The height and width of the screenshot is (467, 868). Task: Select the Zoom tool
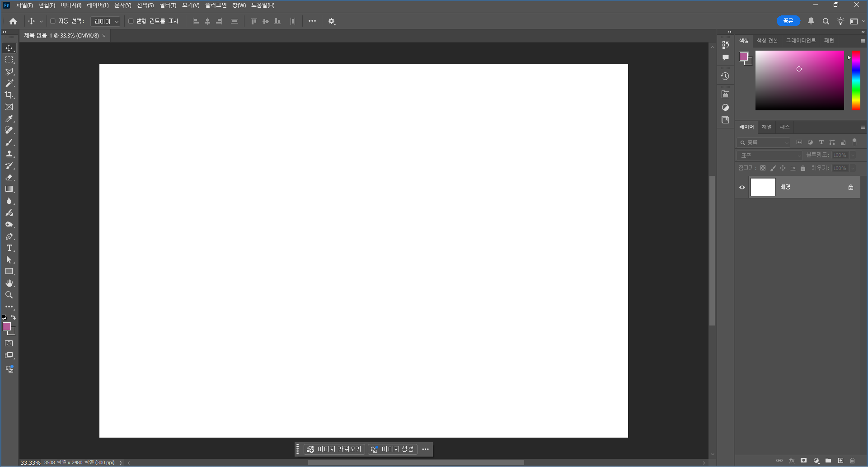pos(9,295)
